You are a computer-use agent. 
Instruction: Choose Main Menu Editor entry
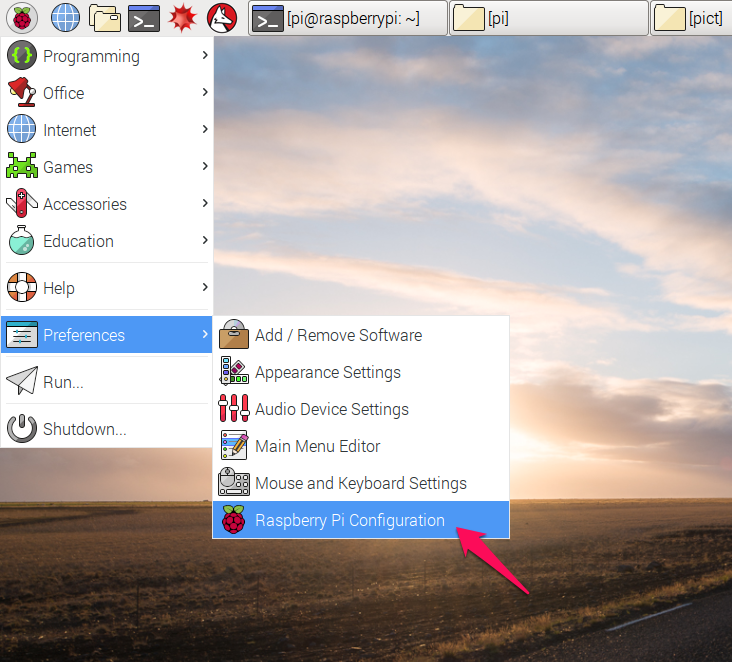pyautogui.click(x=317, y=446)
